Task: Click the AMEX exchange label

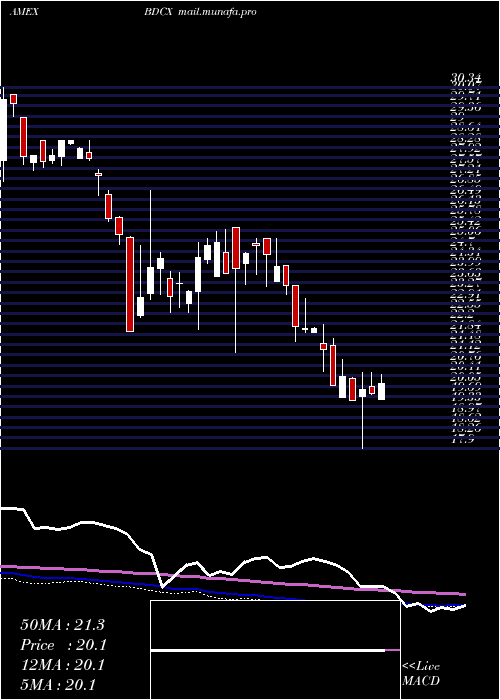Action: click(x=24, y=12)
